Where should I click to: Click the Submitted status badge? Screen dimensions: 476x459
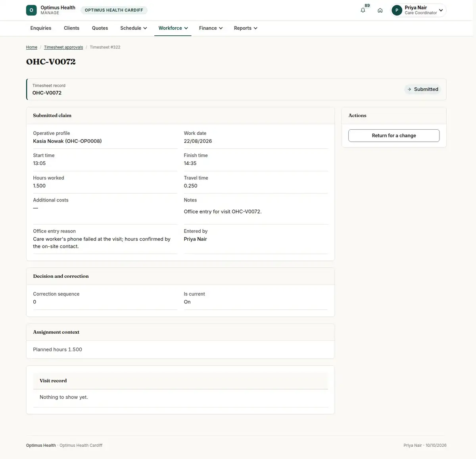pyautogui.click(x=422, y=89)
